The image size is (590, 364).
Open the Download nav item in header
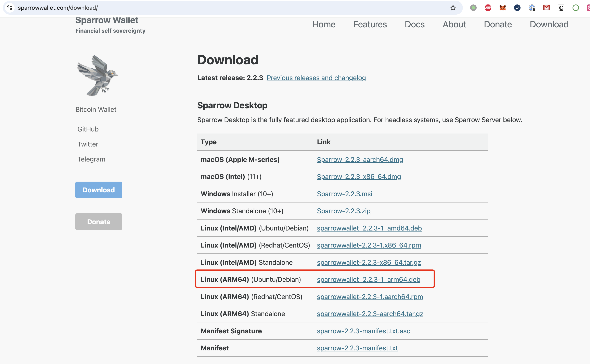[549, 24]
